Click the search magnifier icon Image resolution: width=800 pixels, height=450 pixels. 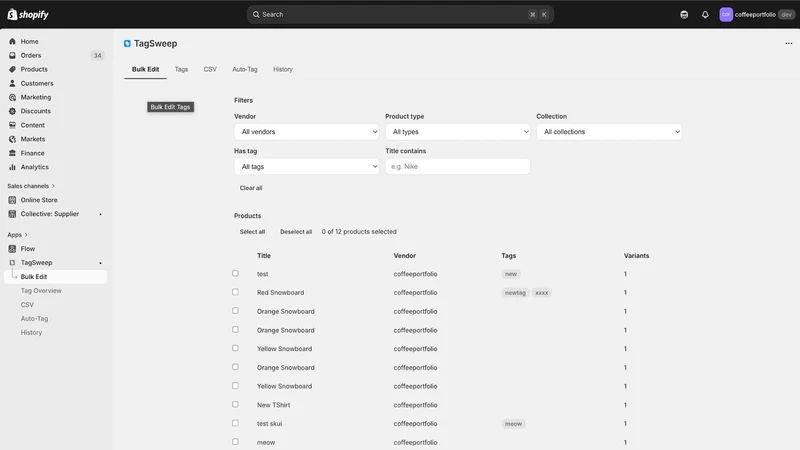pos(256,14)
